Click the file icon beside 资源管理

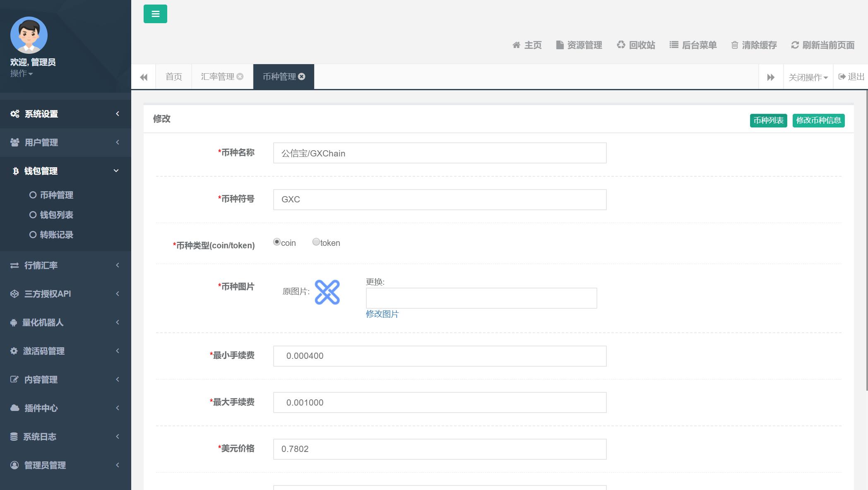[560, 45]
